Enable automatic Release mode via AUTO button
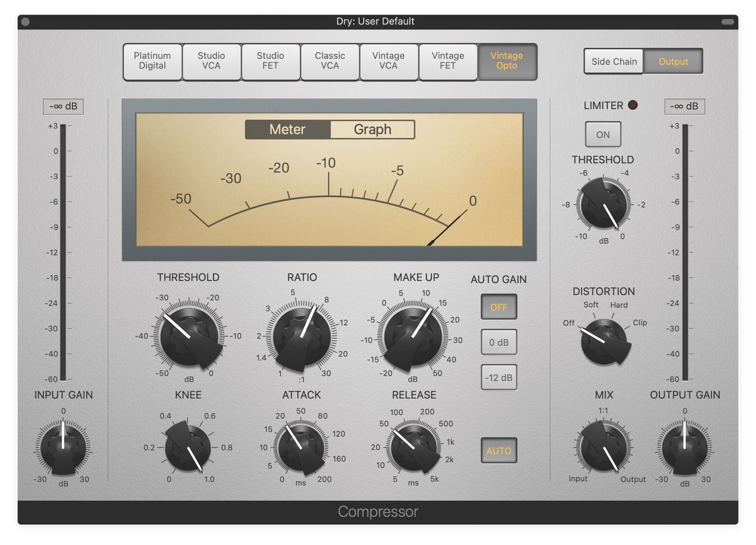This screenshot has height=545, width=756. click(499, 450)
